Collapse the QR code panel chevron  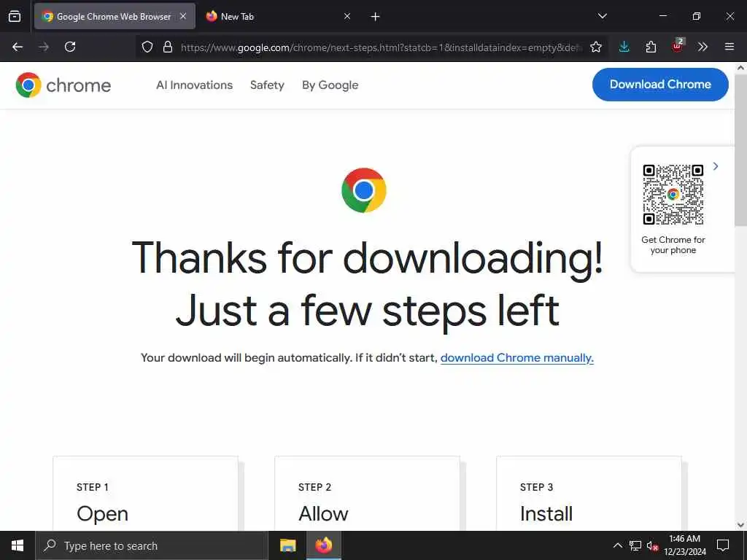pyautogui.click(x=716, y=166)
